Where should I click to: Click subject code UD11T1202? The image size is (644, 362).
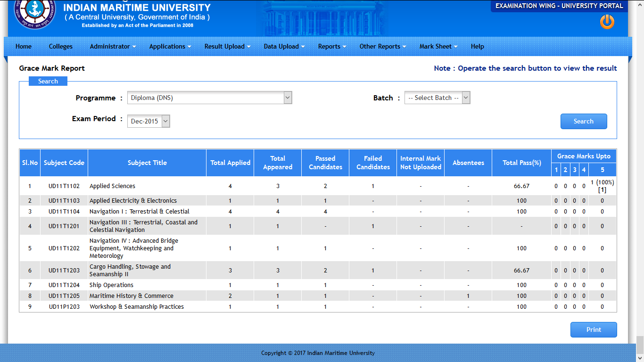[x=64, y=248]
